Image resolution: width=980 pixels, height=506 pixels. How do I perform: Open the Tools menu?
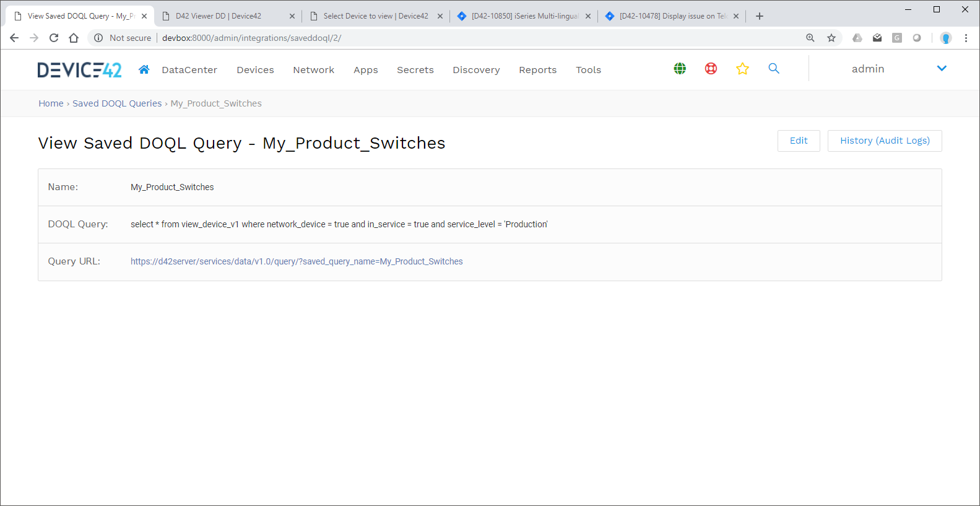pyautogui.click(x=589, y=70)
